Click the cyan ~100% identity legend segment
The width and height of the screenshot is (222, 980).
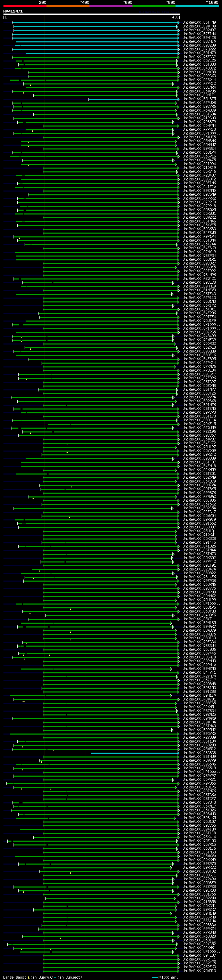pyautogui.click(x=197, y=6)
